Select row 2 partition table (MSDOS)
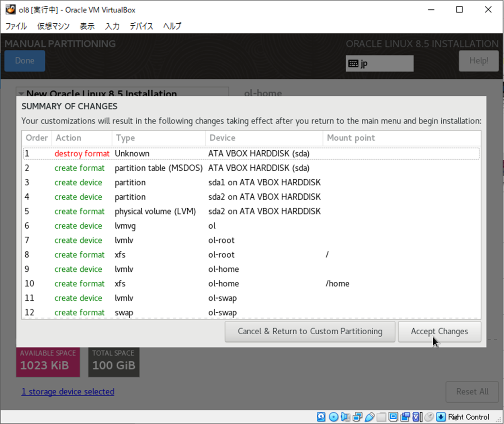This screenshot has height=424, width=504. click(251, 168)
